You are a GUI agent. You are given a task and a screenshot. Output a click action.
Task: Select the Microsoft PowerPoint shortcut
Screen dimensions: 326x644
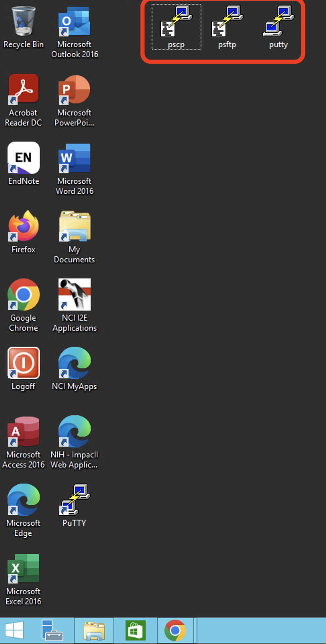[74, 90]
